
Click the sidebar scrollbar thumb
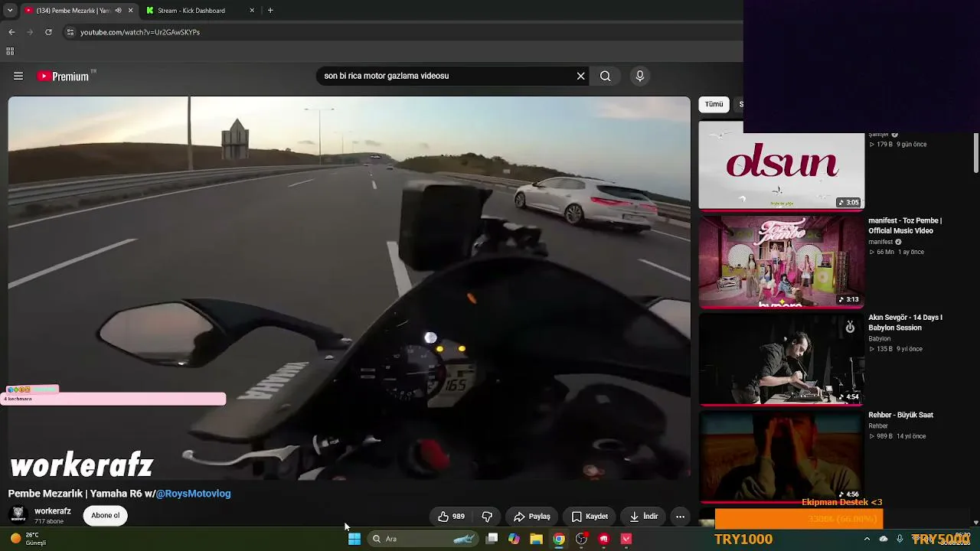[x=975, y=153]
